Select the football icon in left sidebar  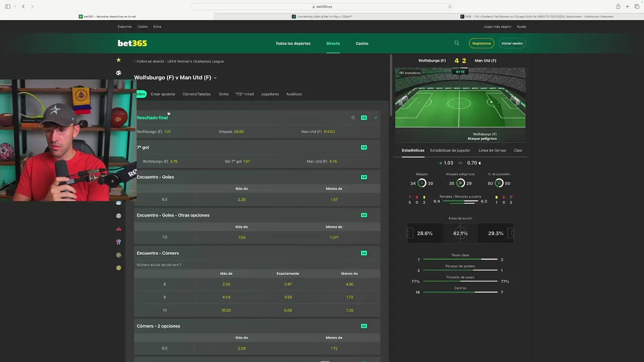(119, 73)
